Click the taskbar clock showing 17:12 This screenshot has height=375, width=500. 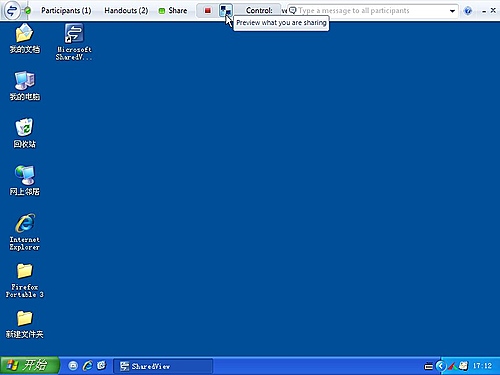pos(482,366)
